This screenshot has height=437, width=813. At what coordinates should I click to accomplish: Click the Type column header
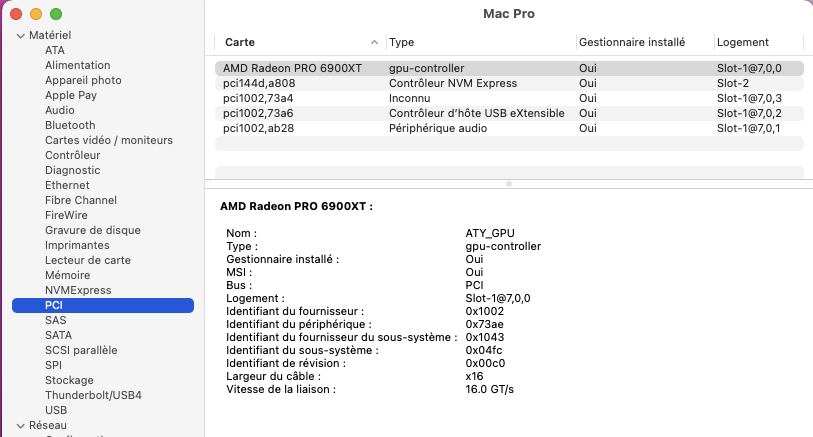point(480,42)
